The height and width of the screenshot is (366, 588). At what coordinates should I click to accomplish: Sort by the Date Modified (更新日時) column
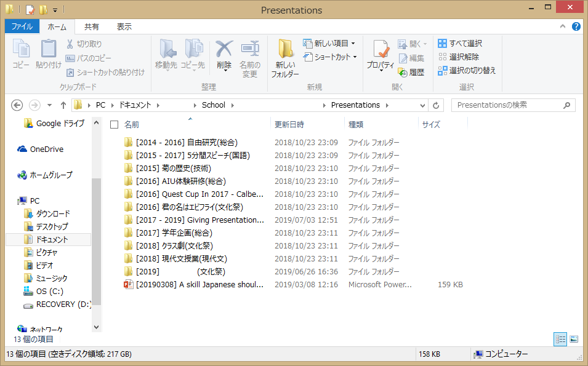[x=289, y=124]
